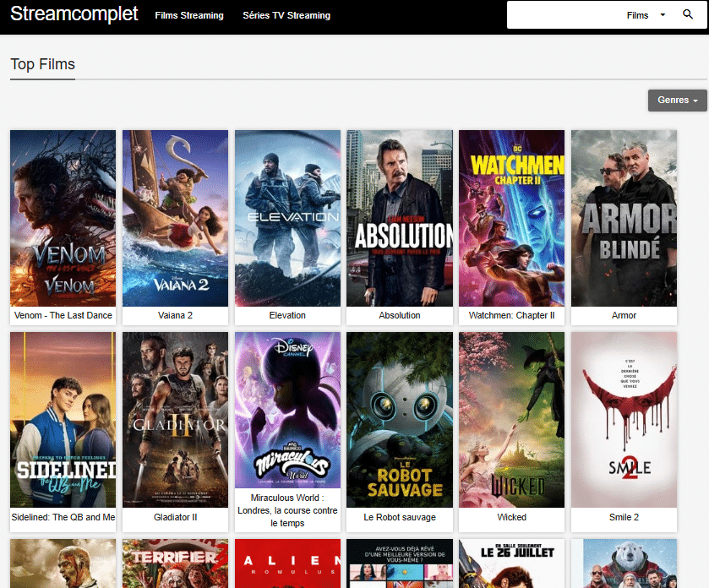
Task: Click the Armor Blindé poster
Action: [624, 218]
